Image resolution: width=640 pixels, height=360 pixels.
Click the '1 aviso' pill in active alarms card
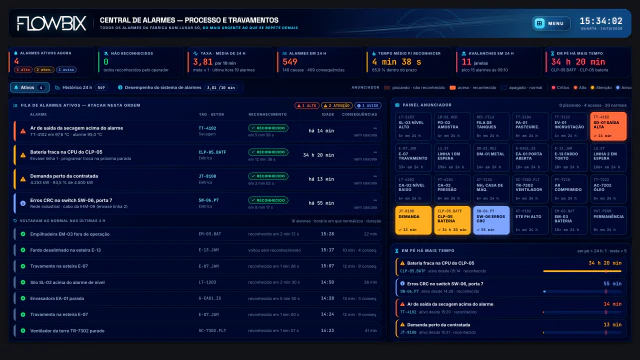point(66,70)
